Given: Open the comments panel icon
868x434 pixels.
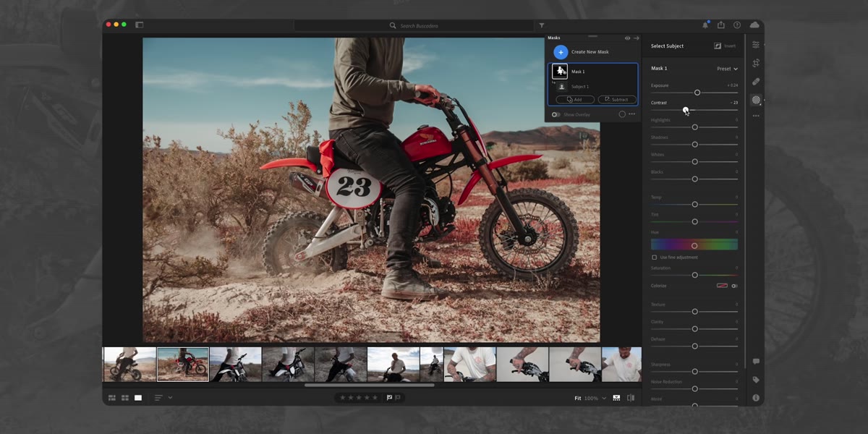Looking at the screenshot, I should pyautogui.click(x=756, y=361).
